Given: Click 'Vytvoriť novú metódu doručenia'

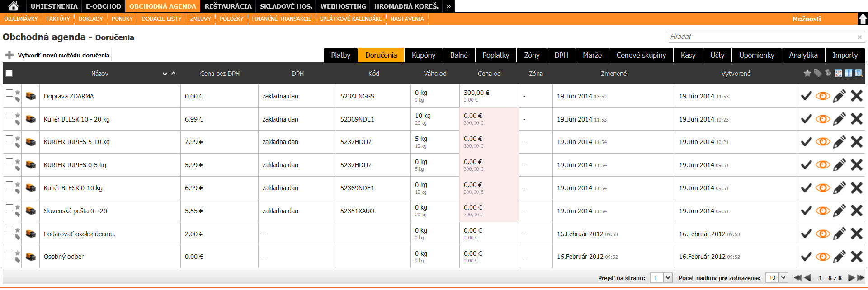Looking at the screenshot, I should tap(63, 55).
